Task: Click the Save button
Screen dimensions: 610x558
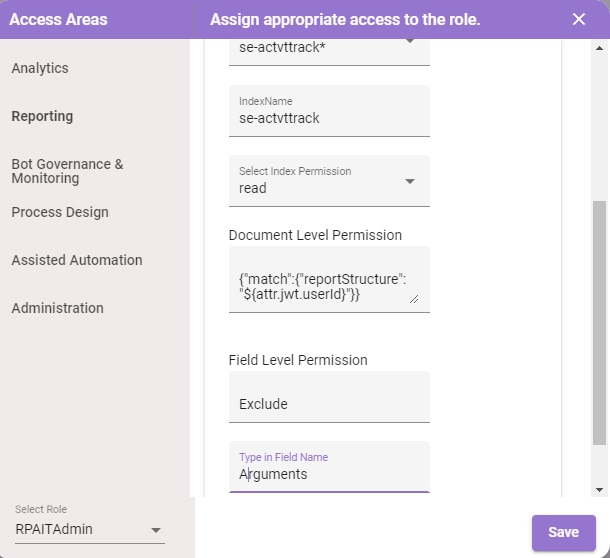Action: 564,532
